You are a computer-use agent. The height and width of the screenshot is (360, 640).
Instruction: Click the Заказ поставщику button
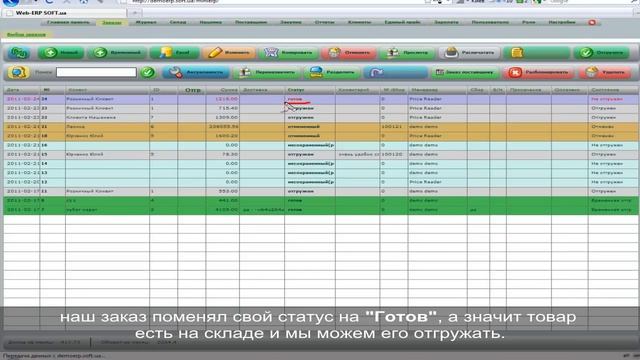[x=466, y=73]
